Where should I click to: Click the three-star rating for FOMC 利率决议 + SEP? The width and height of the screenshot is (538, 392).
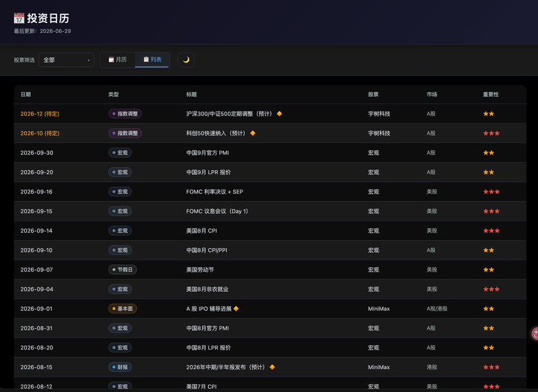point(492,192)
